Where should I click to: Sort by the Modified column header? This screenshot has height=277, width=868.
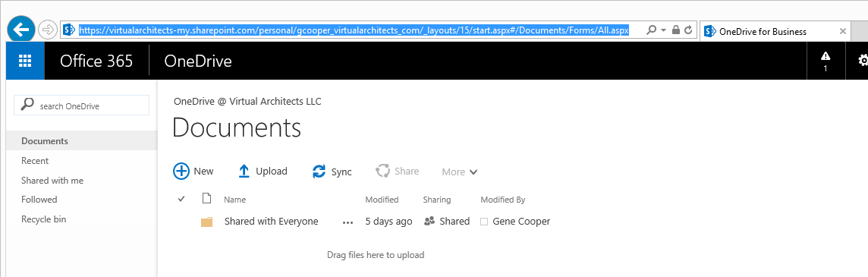(x=382, y=200)
